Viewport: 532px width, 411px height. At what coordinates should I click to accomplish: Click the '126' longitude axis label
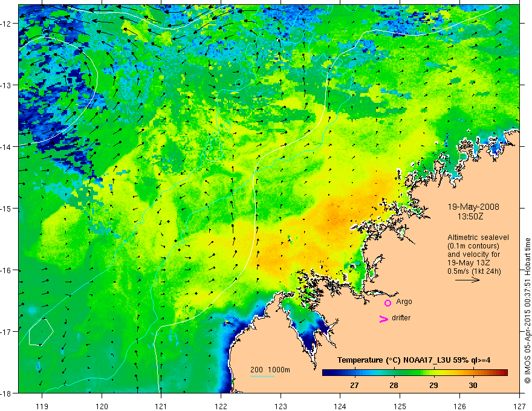coord(459,406)
